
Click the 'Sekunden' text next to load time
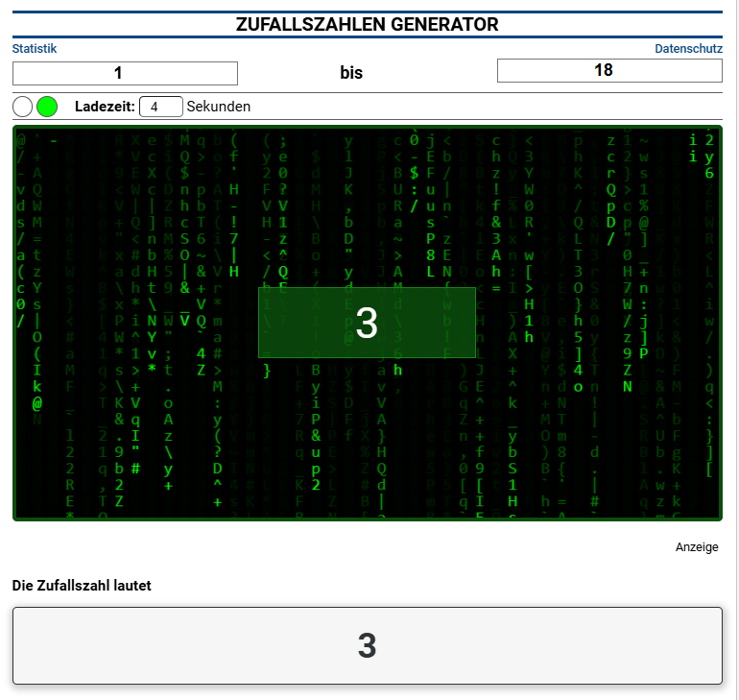tap(218, 107)
